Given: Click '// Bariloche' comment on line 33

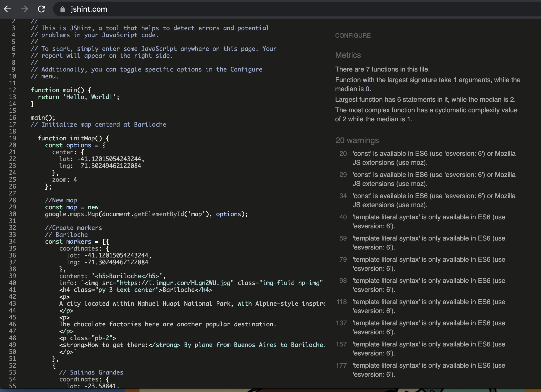Looking at the screenshot, I should coord(66,235).
